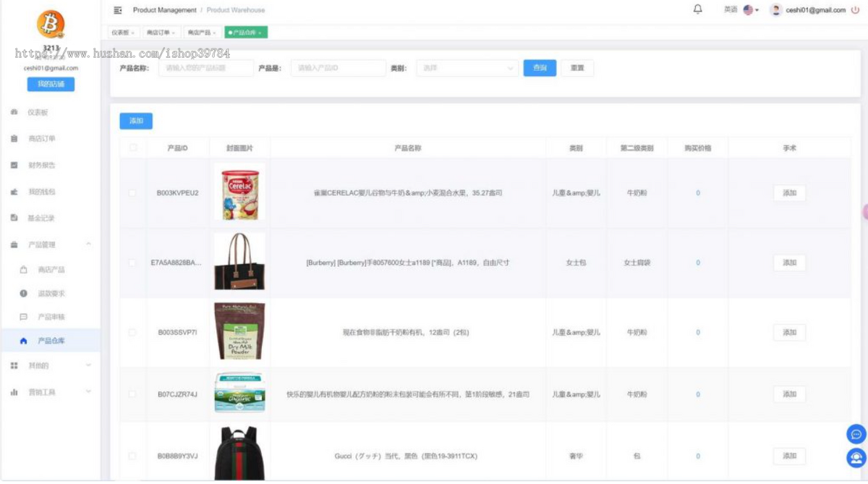Click the user avatar next to ceshi01@gmail.com
The height and width of the screenshot is (484, 868).
click(x=776, y=10)
